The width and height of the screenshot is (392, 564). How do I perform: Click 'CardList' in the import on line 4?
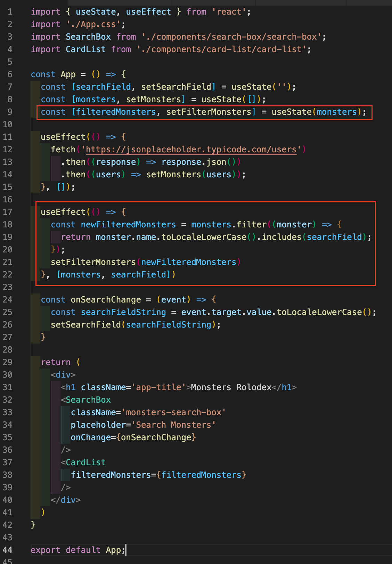click(86, 49)
